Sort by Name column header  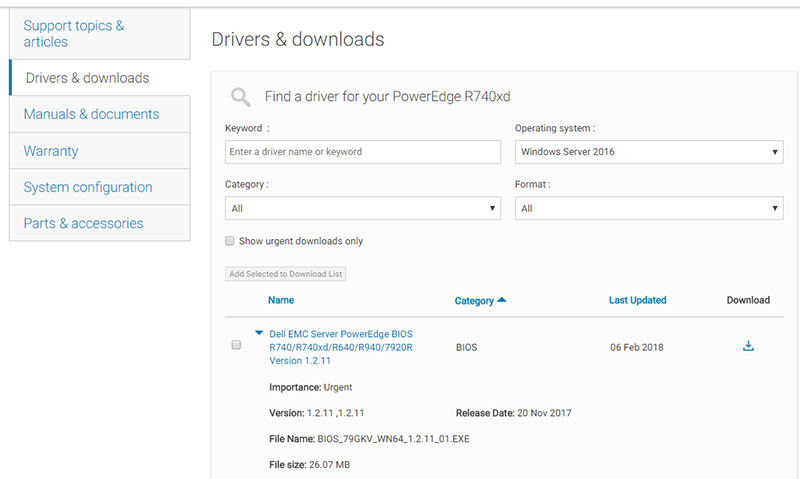pyautogui.click(x=281, y=300)
